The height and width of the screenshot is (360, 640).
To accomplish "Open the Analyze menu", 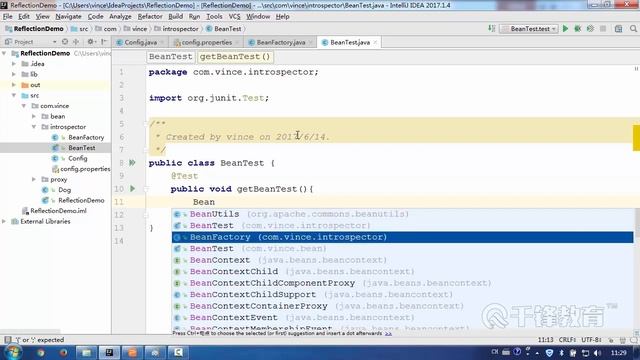I will coord(120,16).
